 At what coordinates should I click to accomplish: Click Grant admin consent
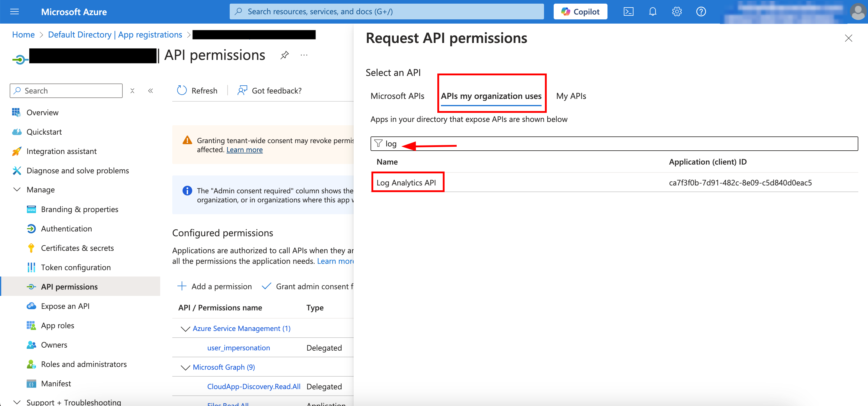pyautogui.click(x=308, y=286)
